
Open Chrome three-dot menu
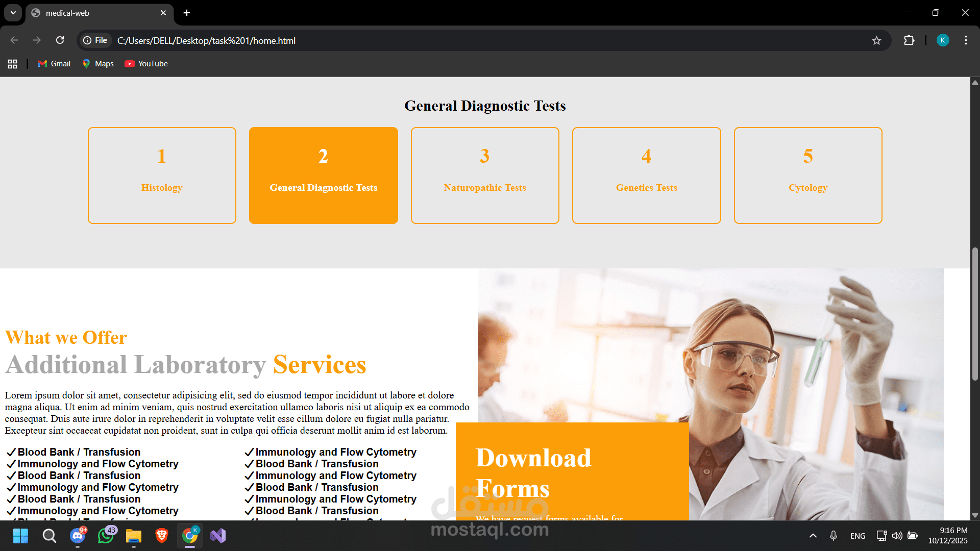966,40
